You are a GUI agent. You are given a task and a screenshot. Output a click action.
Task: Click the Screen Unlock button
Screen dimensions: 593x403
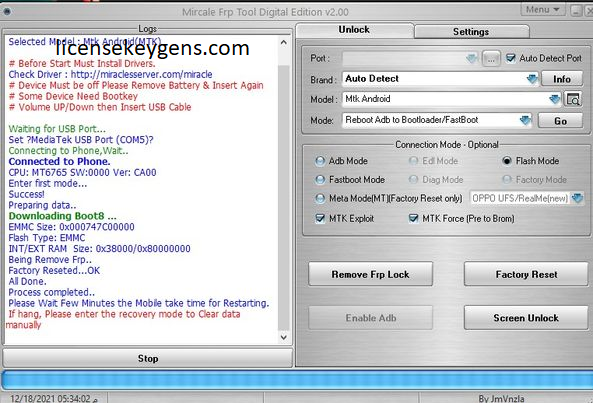click(526, 318)
